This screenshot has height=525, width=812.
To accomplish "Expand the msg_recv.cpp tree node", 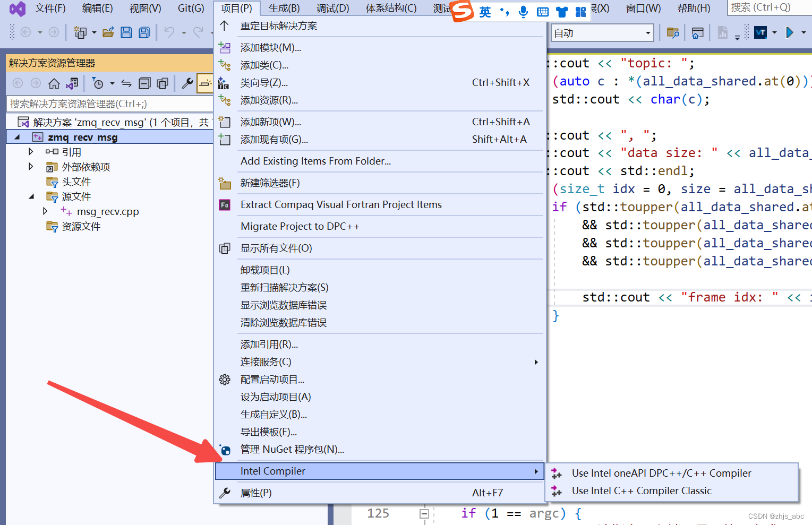I will pos(45,211).
